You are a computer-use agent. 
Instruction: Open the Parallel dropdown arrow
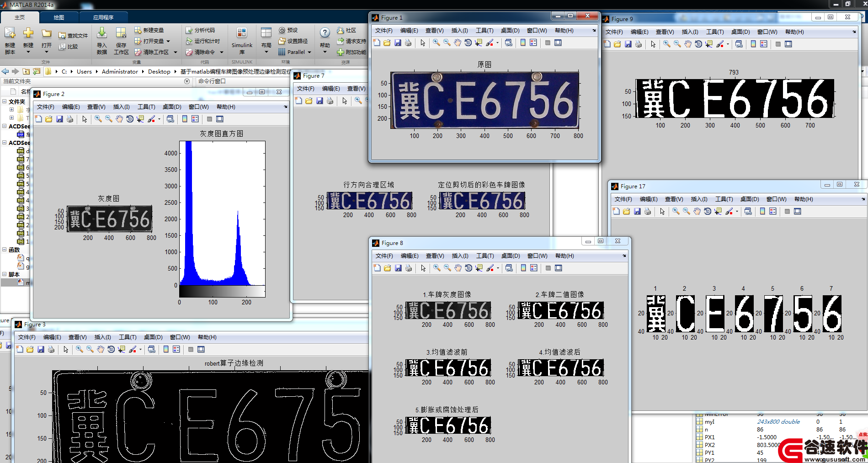pyautogui.click(x=309, y=52)
